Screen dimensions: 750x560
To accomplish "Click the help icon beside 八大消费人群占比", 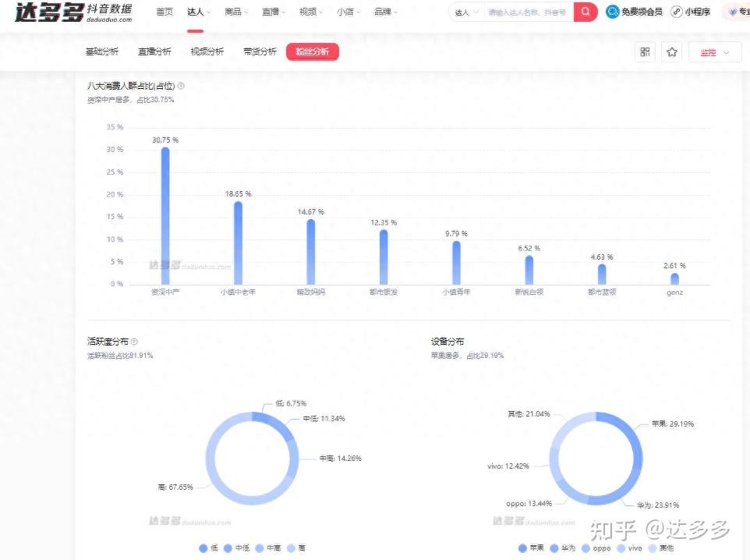I will (x=181, y=86).
